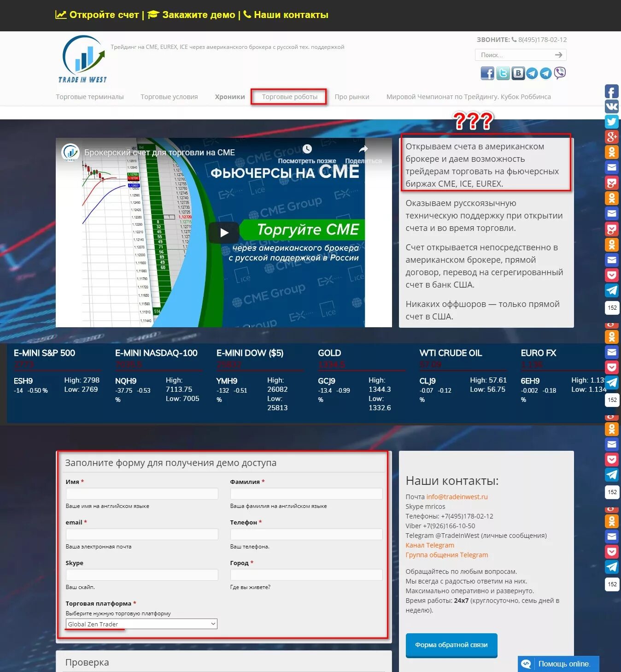Play the YouTube video
The image size is (621, 672).
click(224, 232)
